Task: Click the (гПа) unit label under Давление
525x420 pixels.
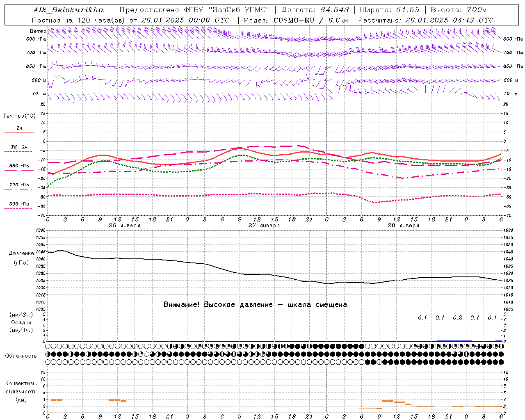Action: tap(21, 262)
